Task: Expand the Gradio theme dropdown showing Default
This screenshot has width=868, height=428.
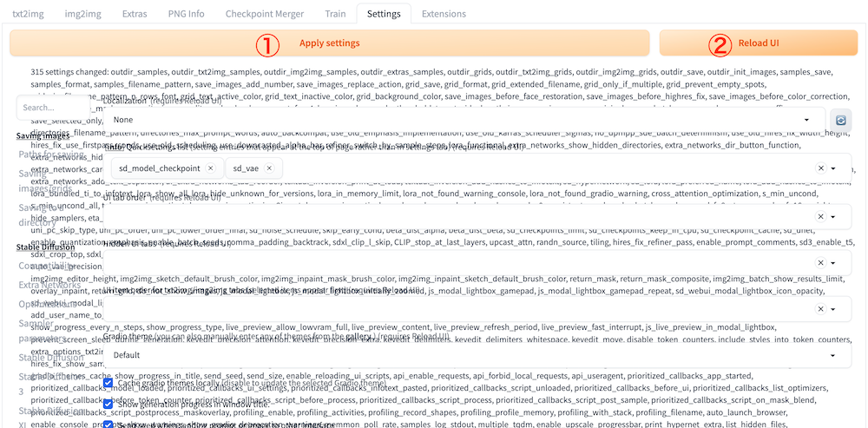Action: tap(469, 355)
